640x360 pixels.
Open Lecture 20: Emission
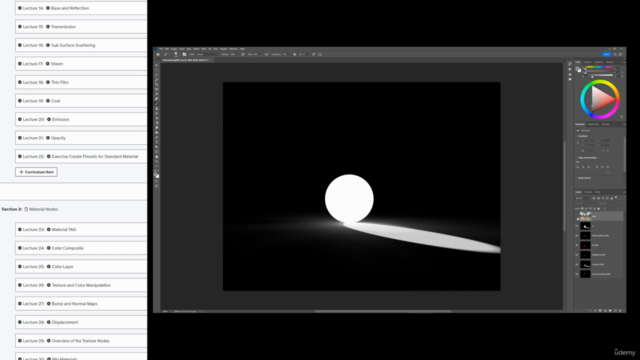point(81,119)
